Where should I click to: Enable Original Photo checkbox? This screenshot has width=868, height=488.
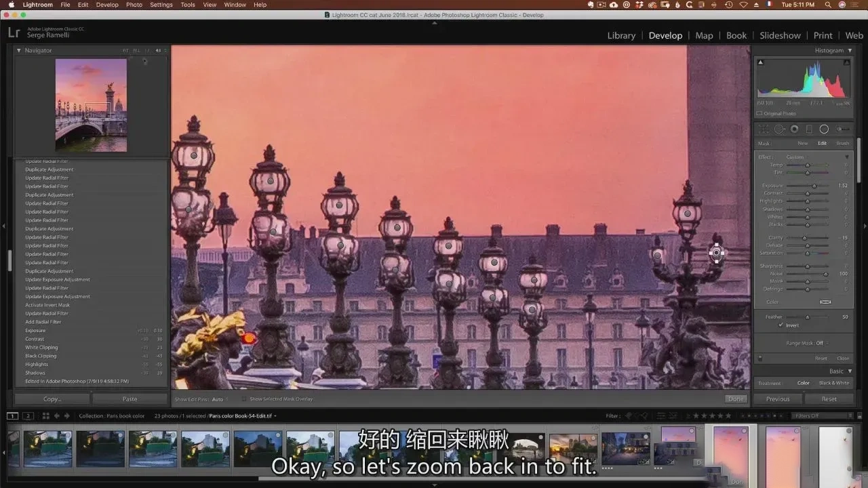[759, 113]
